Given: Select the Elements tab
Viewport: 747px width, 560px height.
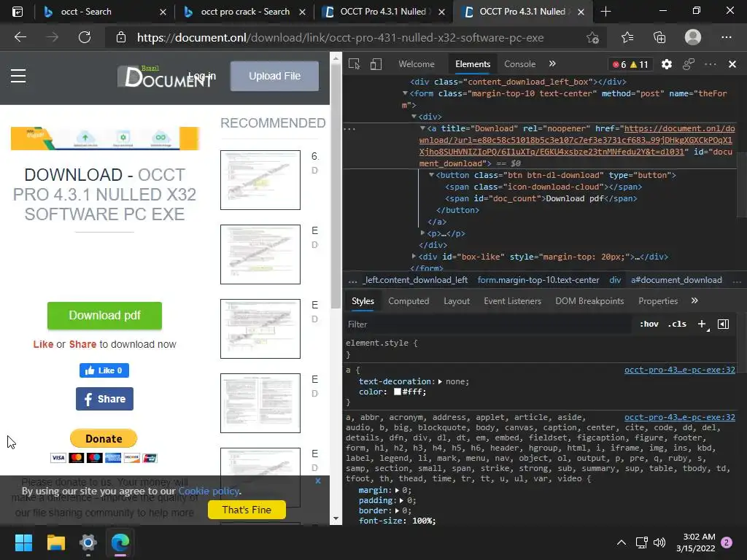Looking at the screenshot, I should (x=473, y=64).
